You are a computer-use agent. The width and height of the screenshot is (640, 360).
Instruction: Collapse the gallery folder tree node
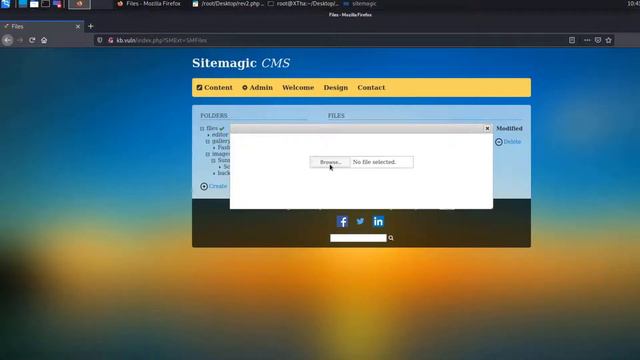[208, 141]
